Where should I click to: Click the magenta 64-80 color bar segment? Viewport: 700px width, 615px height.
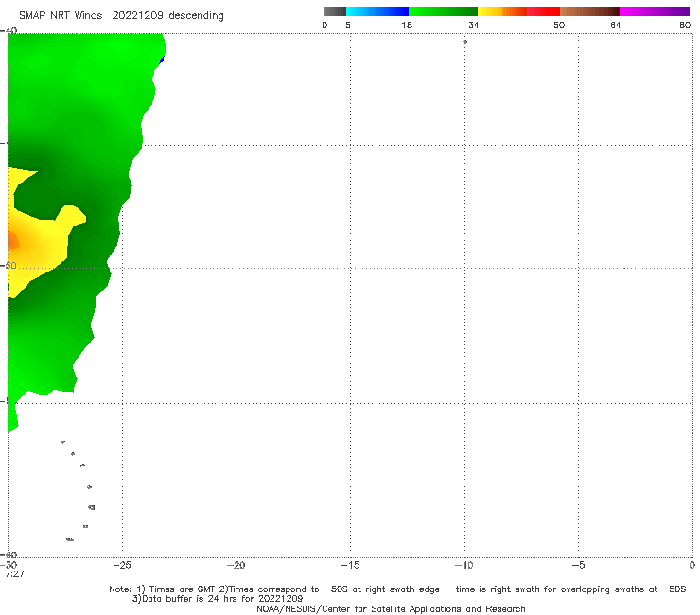tap(655, 11)
